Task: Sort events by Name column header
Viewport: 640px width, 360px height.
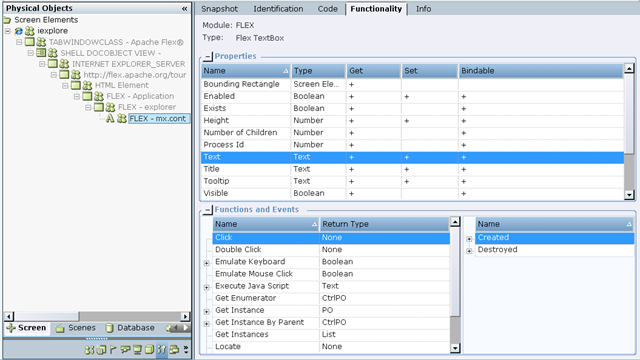Action: coord(555,224)
